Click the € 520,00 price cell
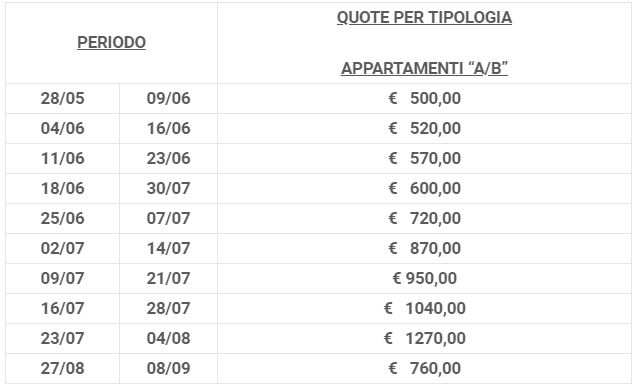Image resolution: width=636 pixels, height=388 pixels. [x=424, y=129]
